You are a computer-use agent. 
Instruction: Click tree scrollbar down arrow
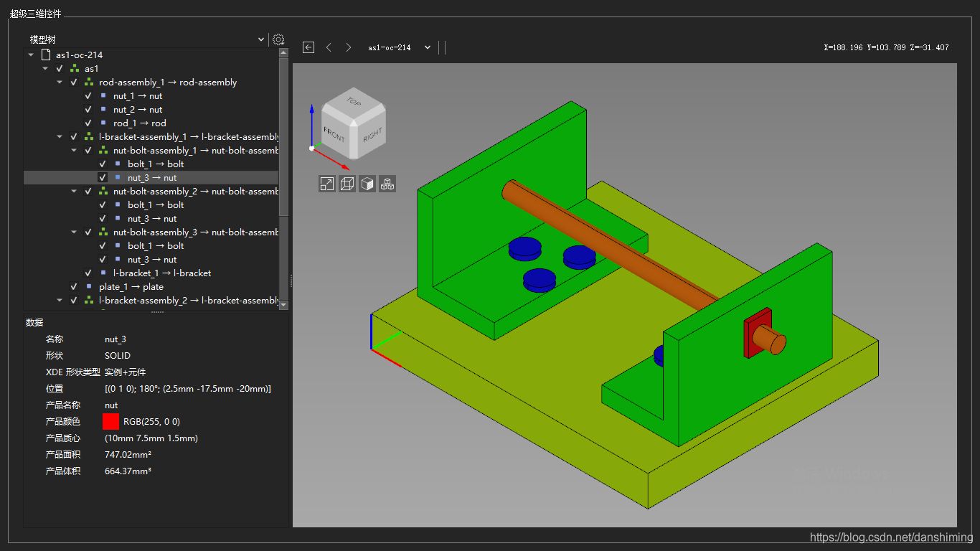click(283, 305)
